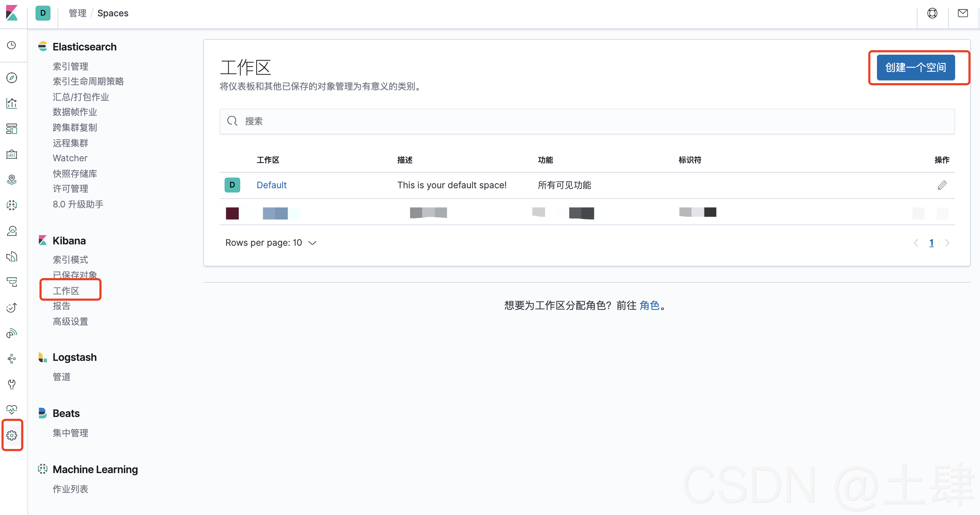The image size is (980, 515).
Task: Open Watcher menu item
Action: click(x=70, y=158)
